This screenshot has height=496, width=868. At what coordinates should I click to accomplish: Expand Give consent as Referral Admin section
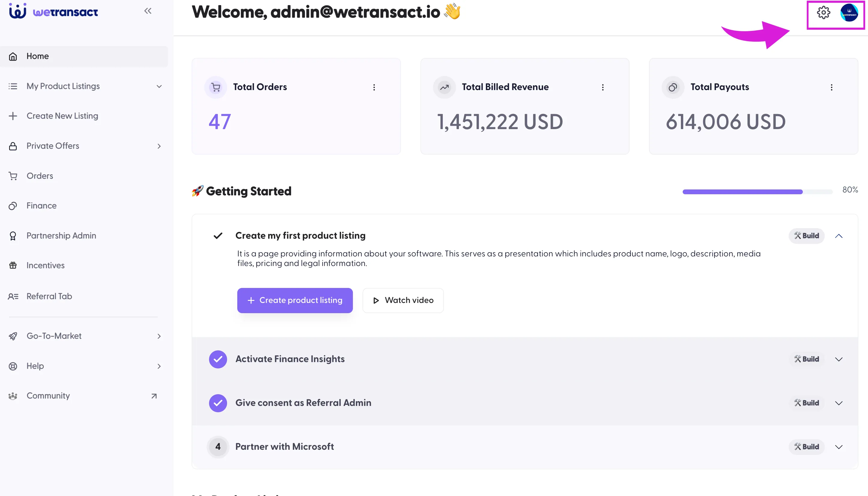click(839, 403)
